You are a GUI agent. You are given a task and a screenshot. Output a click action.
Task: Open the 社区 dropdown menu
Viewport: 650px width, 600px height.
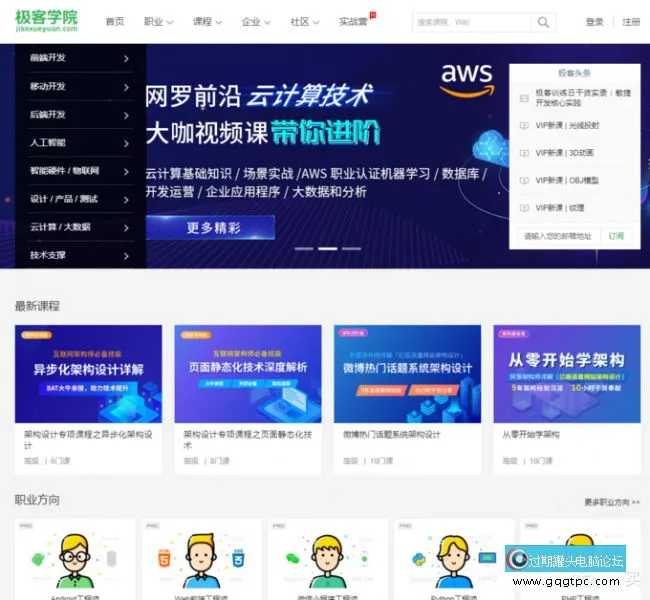coord(305,22)
